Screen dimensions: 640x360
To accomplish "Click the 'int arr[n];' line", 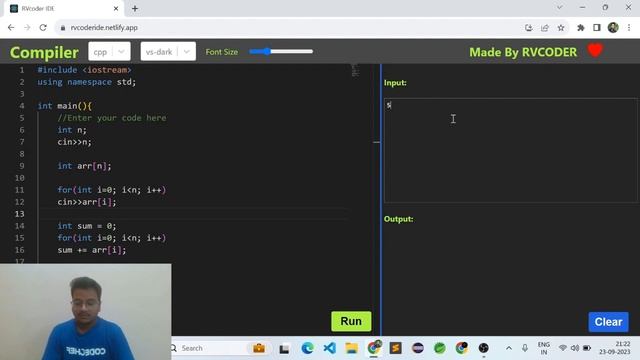I will point(84,166).
